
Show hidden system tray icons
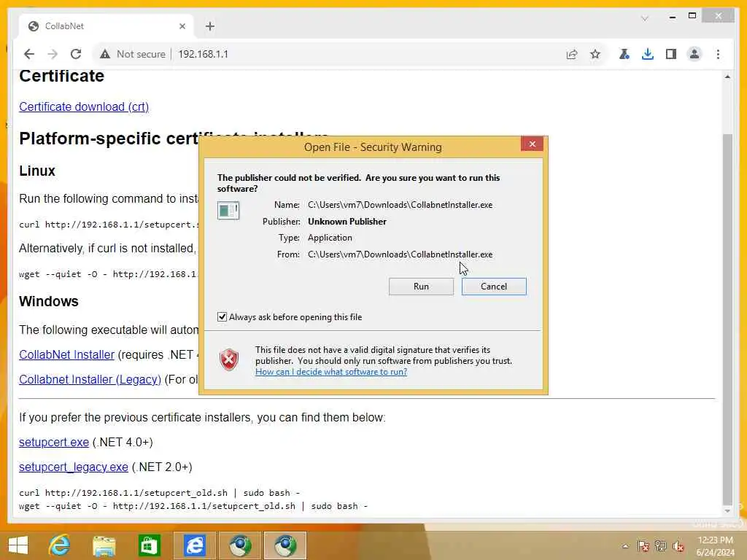(x=625, y=546)
